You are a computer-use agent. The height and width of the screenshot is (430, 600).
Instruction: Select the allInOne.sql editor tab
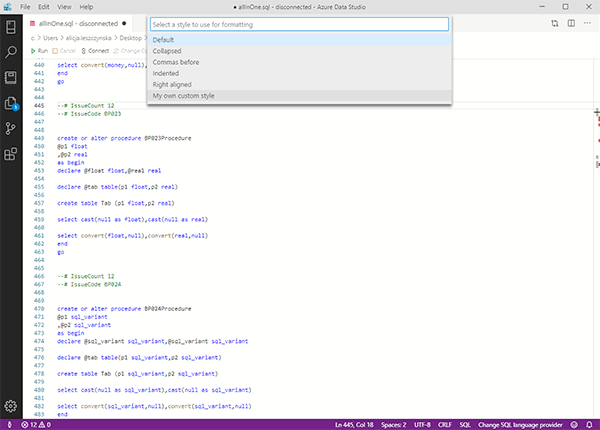pyautogui.click(x=78, y=24)
